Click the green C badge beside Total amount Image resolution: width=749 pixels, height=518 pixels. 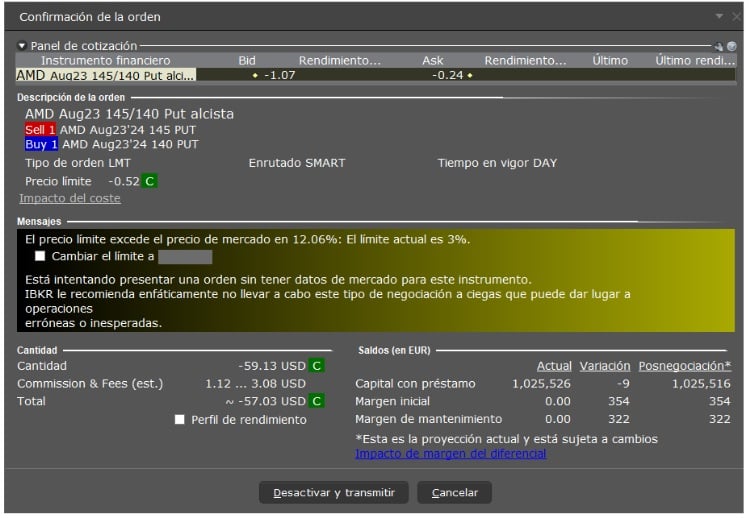coord(317,401)
